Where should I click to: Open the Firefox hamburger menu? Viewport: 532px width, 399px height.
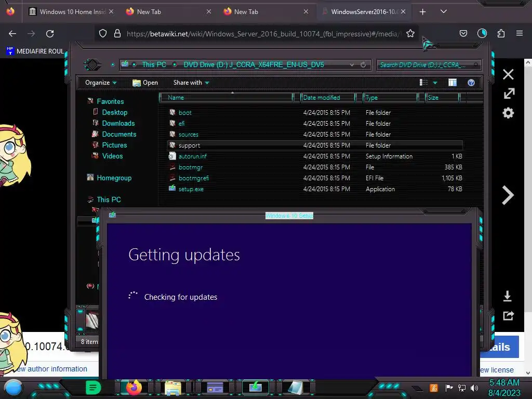(519, 33)
